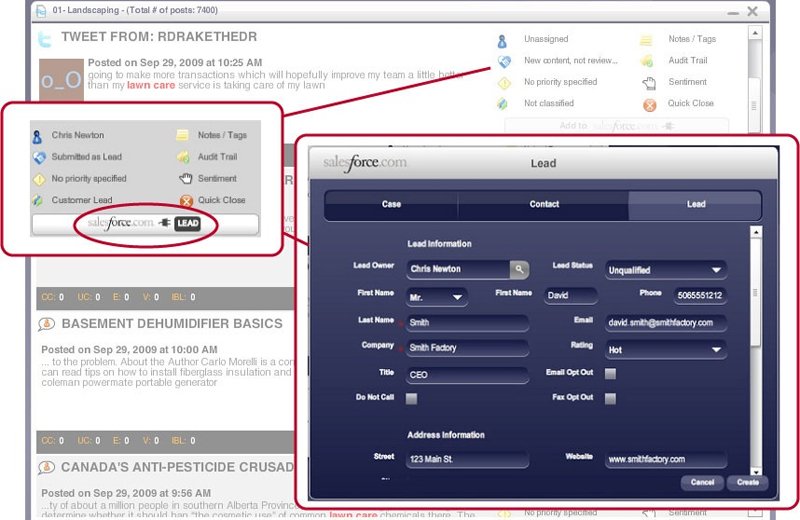Open the BASEMENT DEHUMIDIFIER BASICS heading

(172, 324)
